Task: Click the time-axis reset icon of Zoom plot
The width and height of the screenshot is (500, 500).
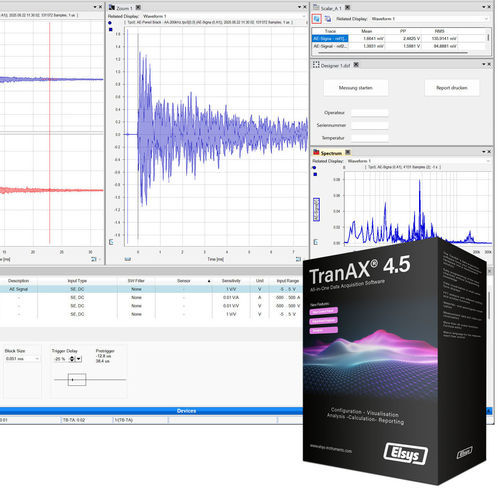Action: tap(298, 259)
